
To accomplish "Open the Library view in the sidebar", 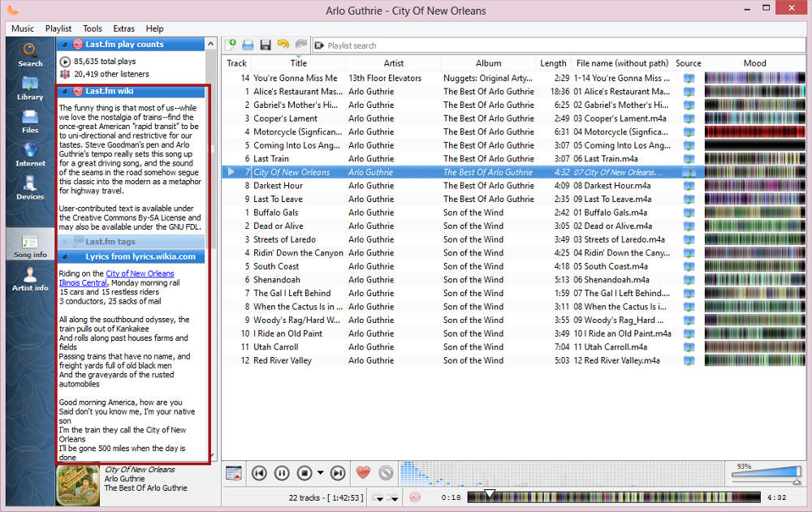I will coord(30,88).
